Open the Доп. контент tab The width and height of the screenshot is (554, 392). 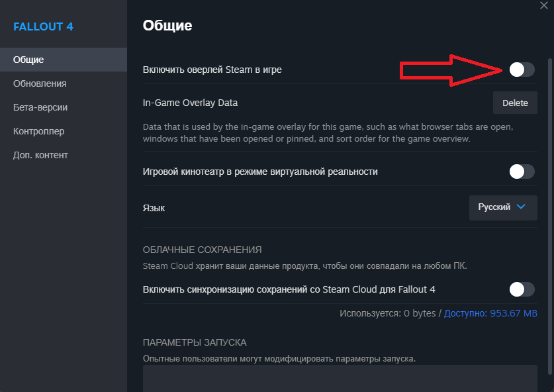tap(40, 155)
